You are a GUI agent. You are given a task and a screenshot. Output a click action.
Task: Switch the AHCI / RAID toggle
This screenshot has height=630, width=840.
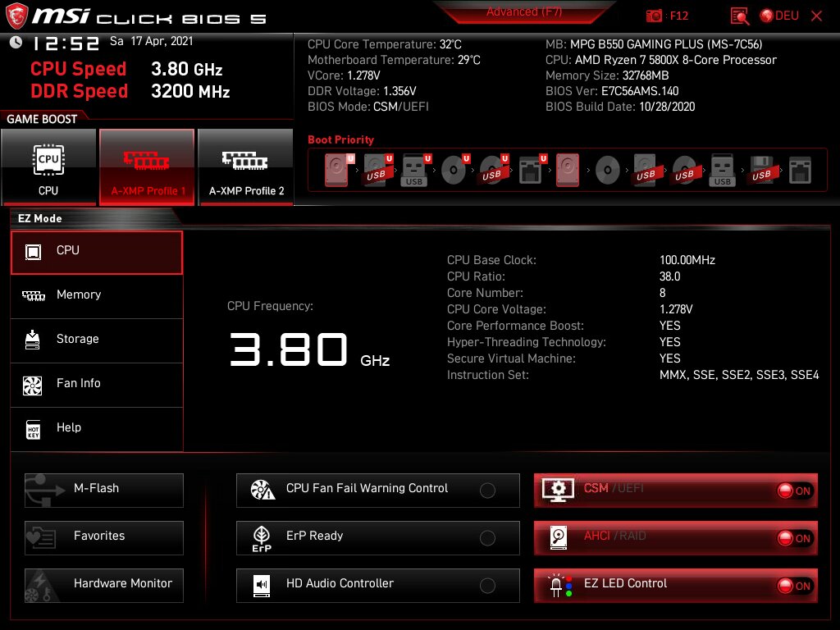click(795, 538)
